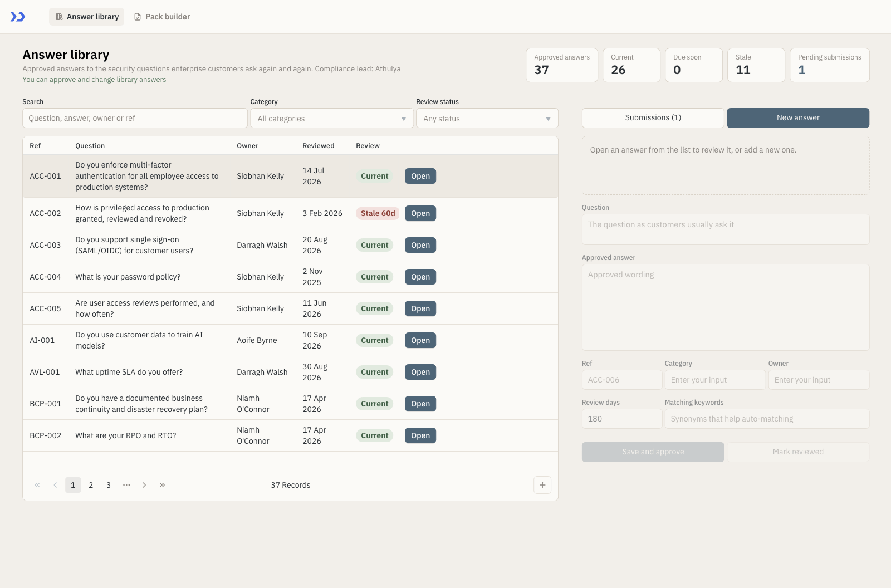Click the app logo icon
Image resolution: width=891 pixels, height=588 pixels.
(18, 17)
